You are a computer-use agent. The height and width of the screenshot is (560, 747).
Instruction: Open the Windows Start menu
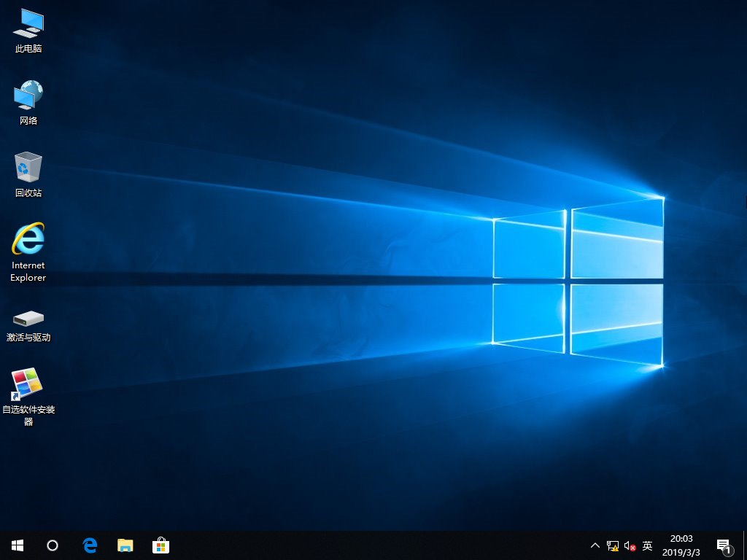[x=18, y=545]
